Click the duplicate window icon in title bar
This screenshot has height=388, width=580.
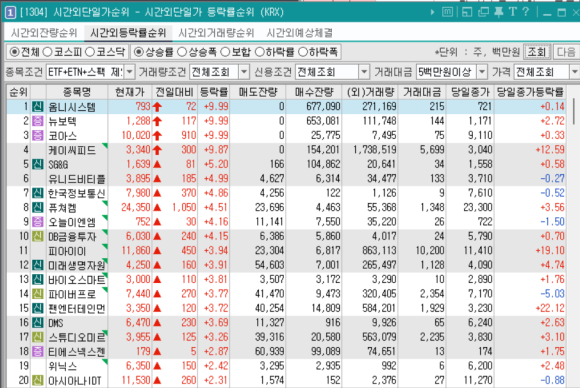click(483, 12)
